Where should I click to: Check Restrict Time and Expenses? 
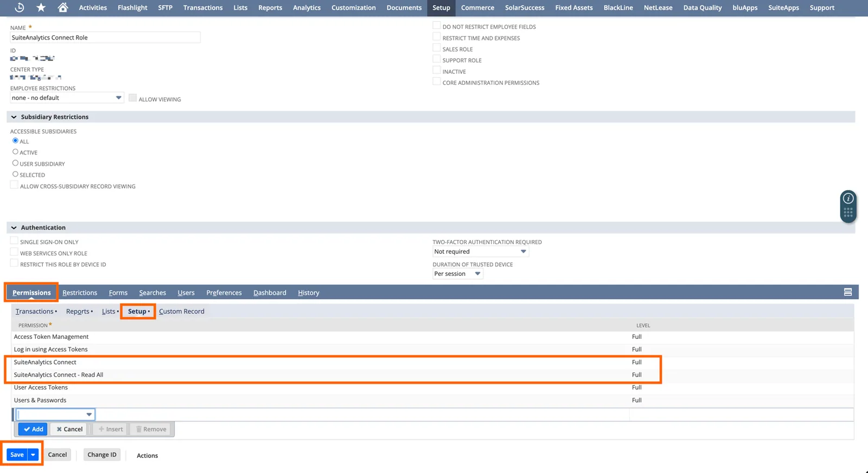(x=437, y=37)
